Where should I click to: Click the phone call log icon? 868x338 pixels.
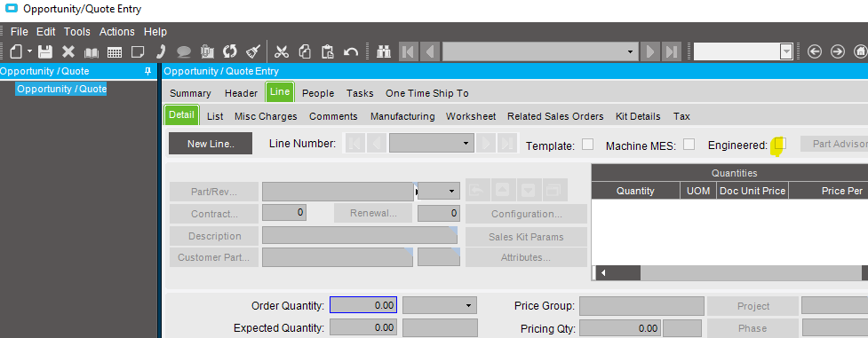(161, 52)
